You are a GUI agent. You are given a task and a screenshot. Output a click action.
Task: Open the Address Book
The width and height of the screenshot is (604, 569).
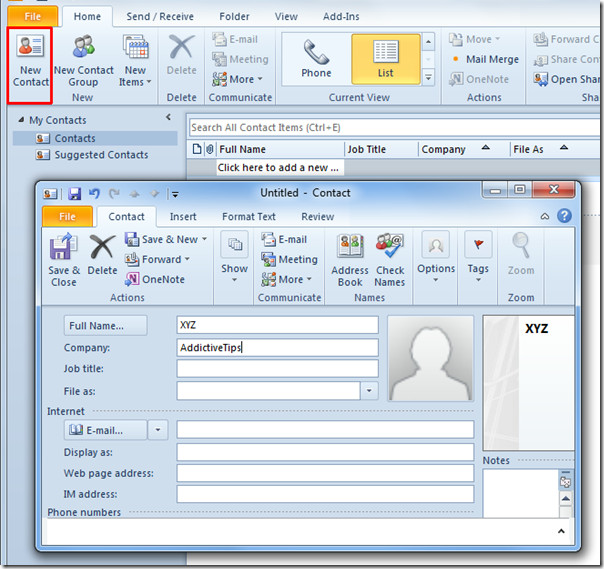[x=350, y=260]
